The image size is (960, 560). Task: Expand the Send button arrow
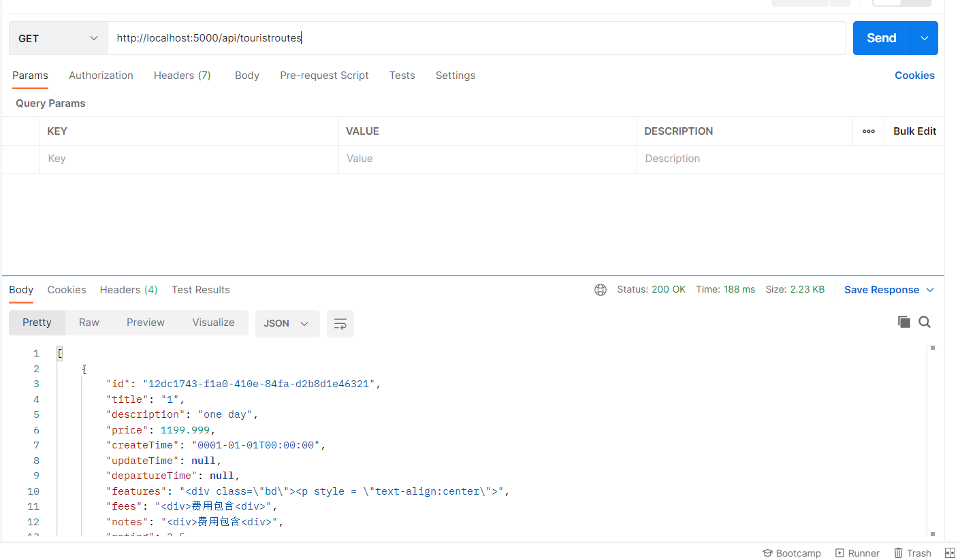click(x=925, y=38)
